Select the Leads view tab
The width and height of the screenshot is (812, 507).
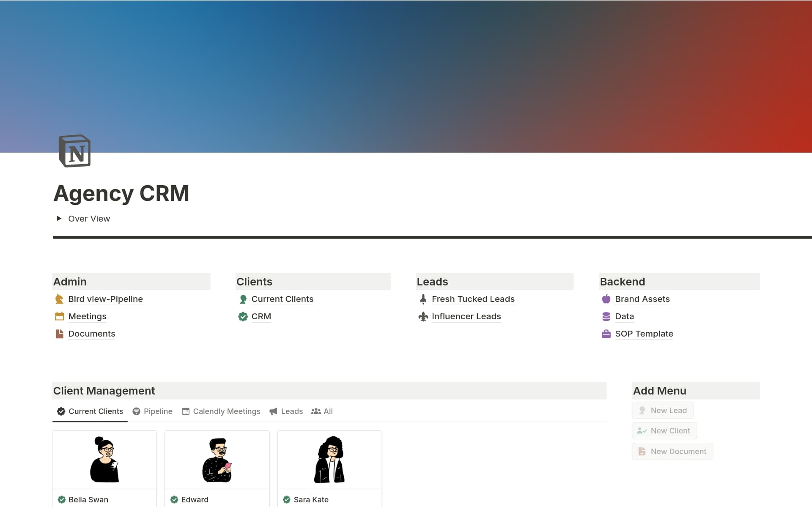tap(286, 411)
